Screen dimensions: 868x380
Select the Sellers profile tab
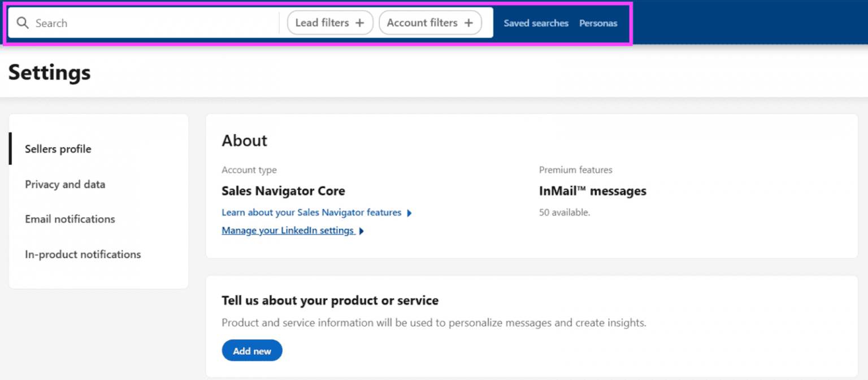58,149
